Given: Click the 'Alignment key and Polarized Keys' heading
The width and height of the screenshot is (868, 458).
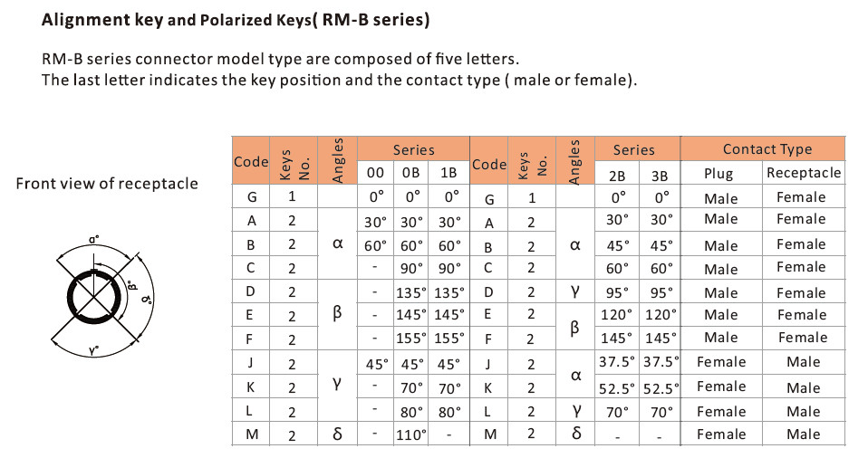Looking at the screenshot, I should click(236, 20).
